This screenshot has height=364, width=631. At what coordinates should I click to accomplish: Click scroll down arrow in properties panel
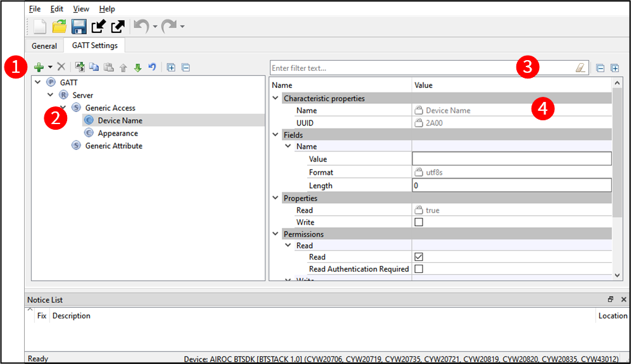point(617,275)
